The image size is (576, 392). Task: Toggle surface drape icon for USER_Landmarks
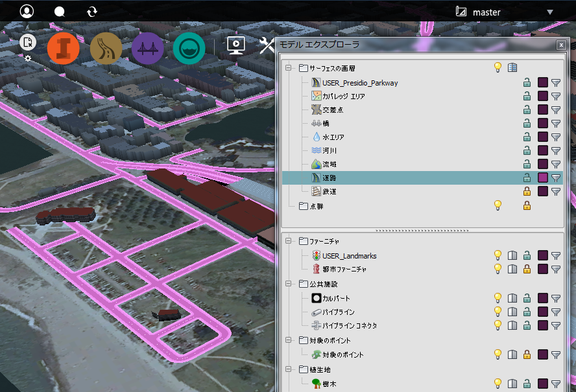click(512, 255)
